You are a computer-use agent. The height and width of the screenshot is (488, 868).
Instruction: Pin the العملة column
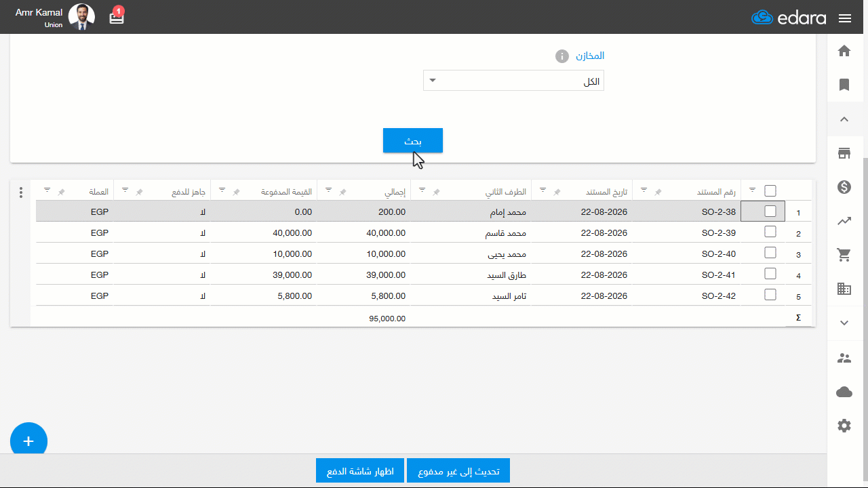tap(62, 192)
